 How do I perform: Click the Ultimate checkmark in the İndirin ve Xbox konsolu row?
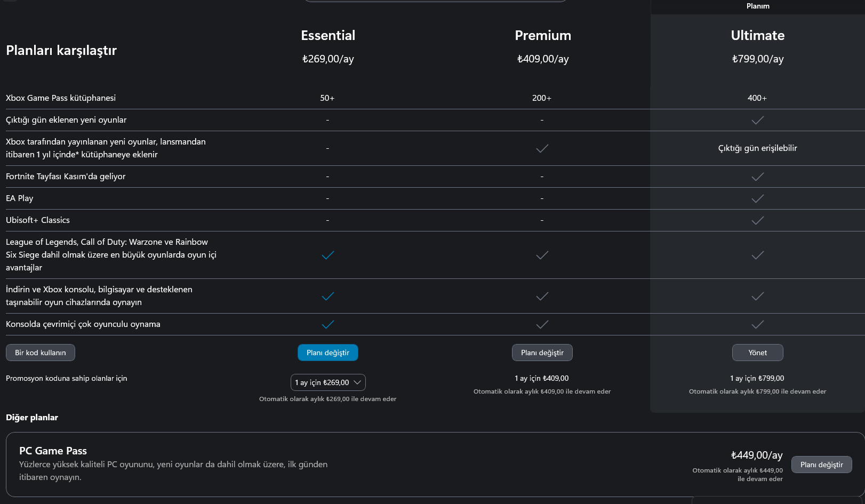point(757,296)
